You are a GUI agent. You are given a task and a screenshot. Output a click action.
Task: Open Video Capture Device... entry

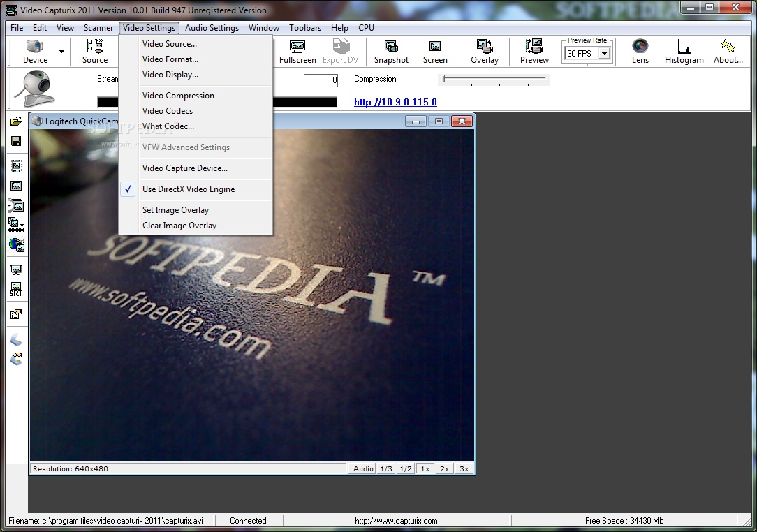(196, 168)
